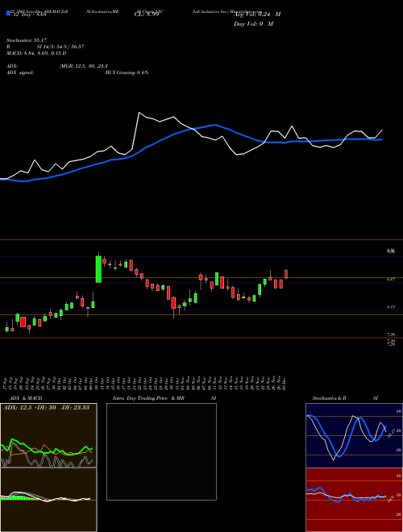Select the 'Avg Vol: 0.24 M' text
The image size is (403, 532).
[x=257, y=15]
